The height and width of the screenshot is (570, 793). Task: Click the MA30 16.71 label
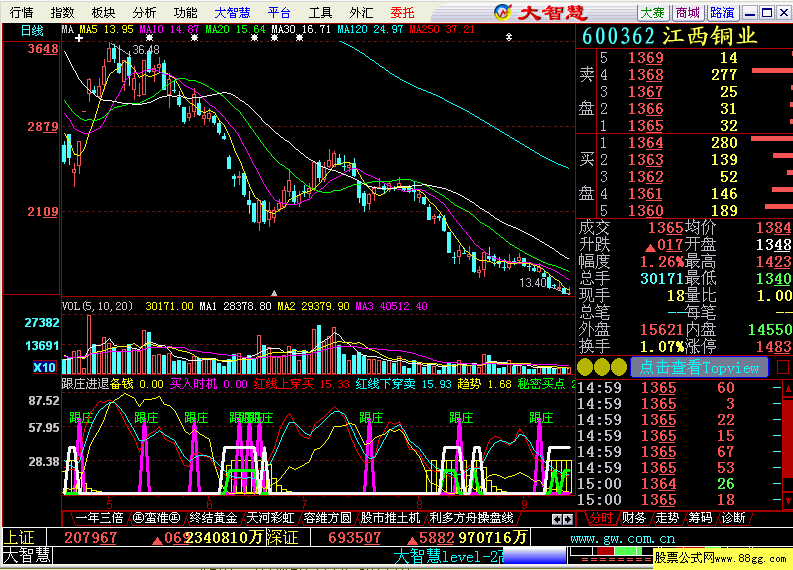[x=301, y=29]
